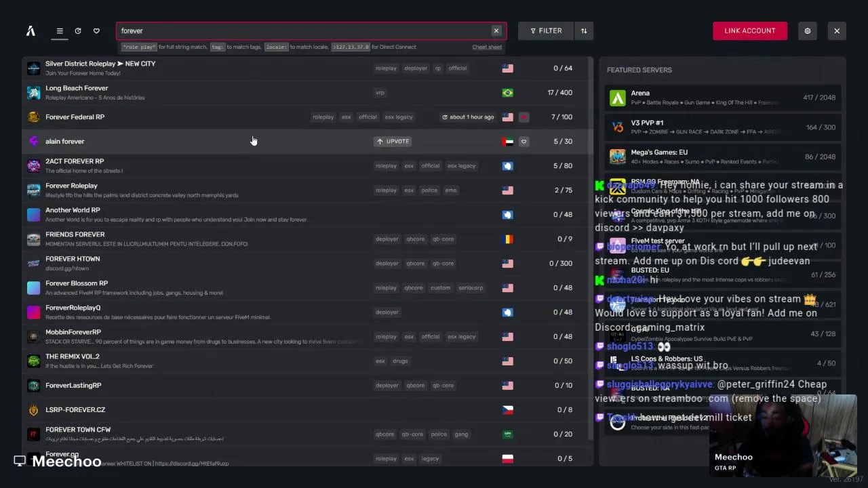The image size is (868, 488).
Task: Click ForeverLastingRP server icon
Action: pos(33,385)
